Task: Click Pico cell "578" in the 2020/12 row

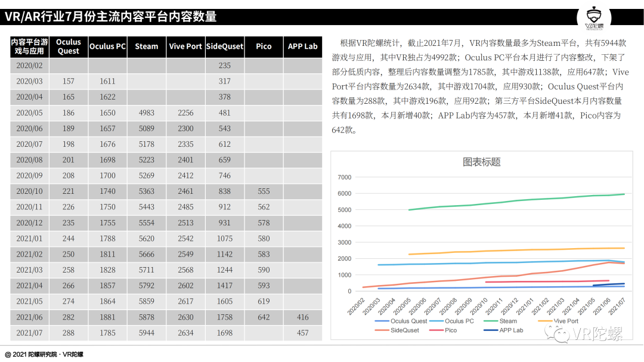Action: tap(264, 222)
